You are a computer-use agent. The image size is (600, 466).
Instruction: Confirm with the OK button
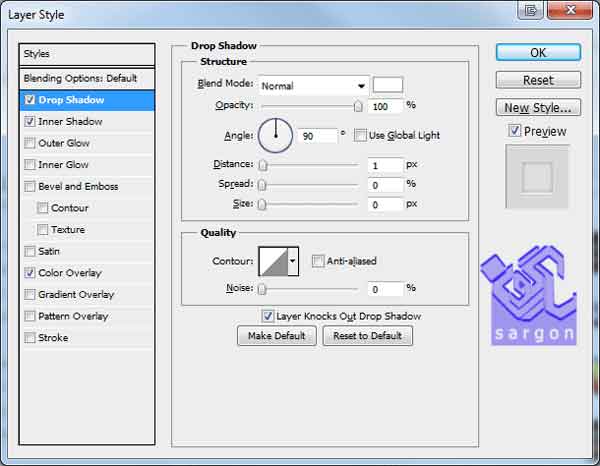(x=538, y=52)
